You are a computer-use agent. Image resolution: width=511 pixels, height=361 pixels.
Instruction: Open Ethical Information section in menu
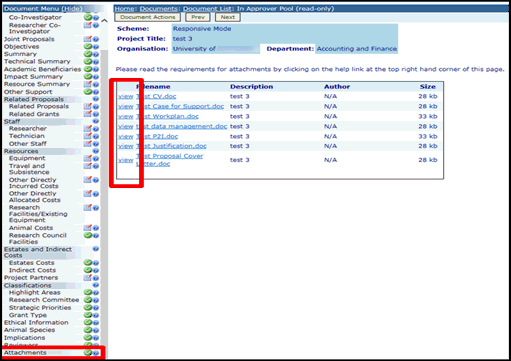pyautogui.click(x=36, y=323)
